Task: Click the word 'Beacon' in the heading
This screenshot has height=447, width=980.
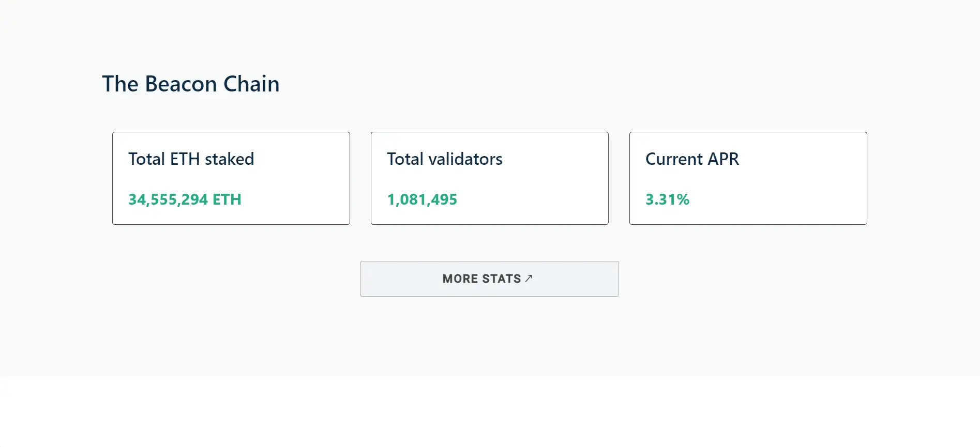Action: tap(180, 84)
